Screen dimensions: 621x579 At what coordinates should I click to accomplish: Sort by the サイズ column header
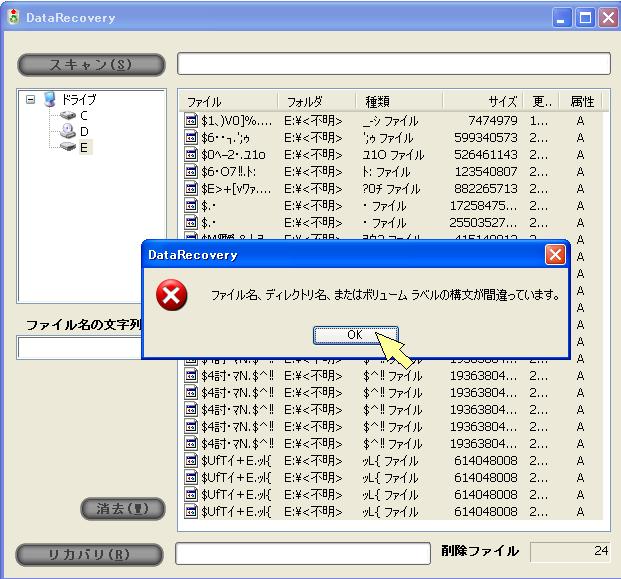pyautogui.click(x=483, y=102)
